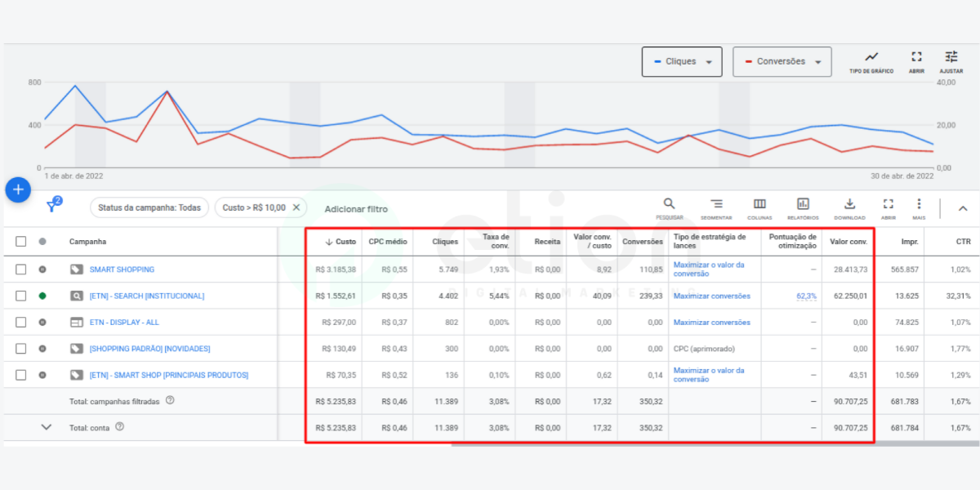The height and width of the screenshot is (490, 980).
Task: Click the search campaign icon for SEARCH INSTITUCIONAL
Action: click(76, 296)
